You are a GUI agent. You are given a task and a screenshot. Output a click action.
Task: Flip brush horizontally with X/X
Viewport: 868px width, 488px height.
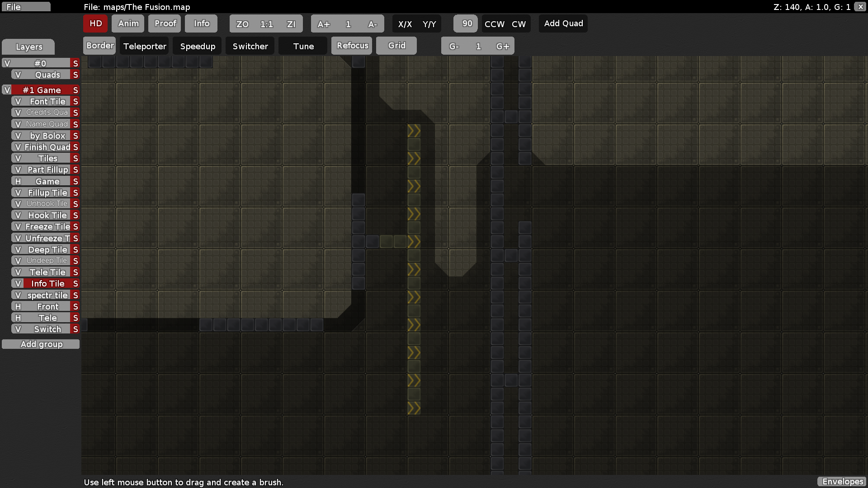(405, 24)
